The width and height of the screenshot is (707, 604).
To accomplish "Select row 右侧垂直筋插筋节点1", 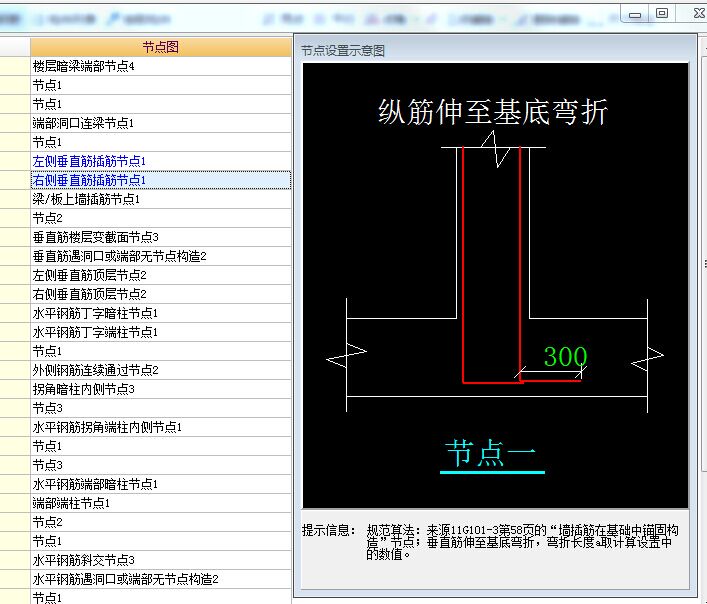I will pyautogui.click(x=161, y=180).
